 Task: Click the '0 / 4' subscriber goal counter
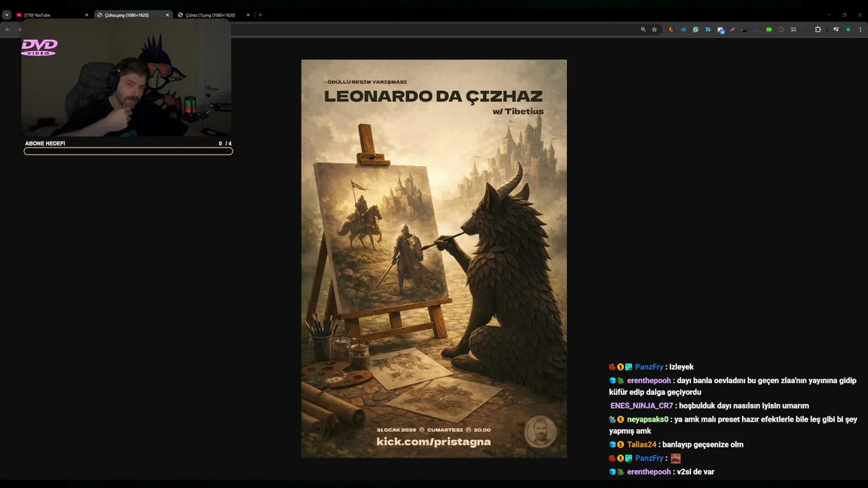click(224, 144)
